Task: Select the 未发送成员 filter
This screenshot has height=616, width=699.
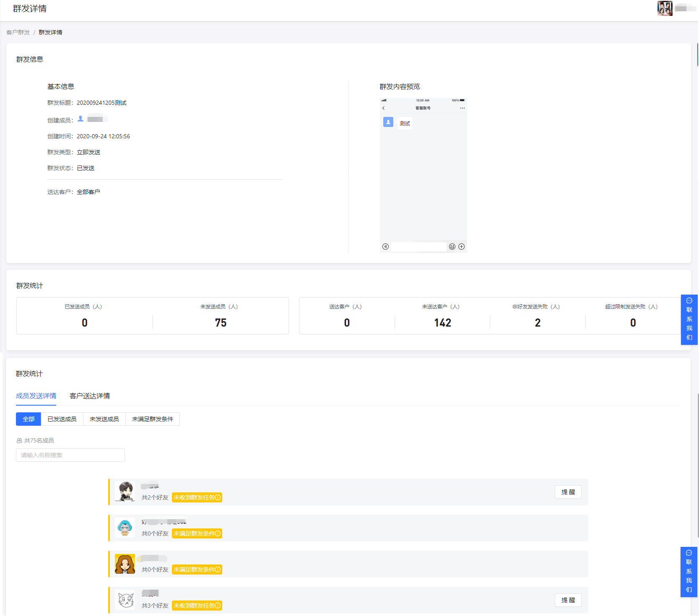Action: pos(104,419)
